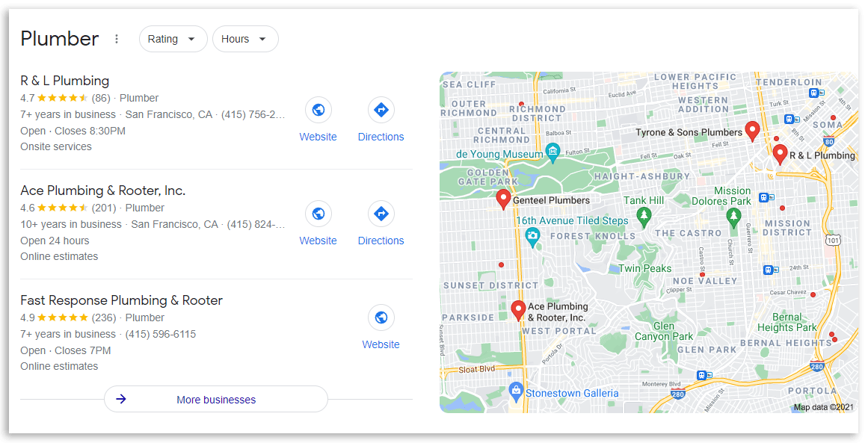The image size is (868, 443).
Task: Open R & L Plumbing listing title
Action: (x=65, y=81)
